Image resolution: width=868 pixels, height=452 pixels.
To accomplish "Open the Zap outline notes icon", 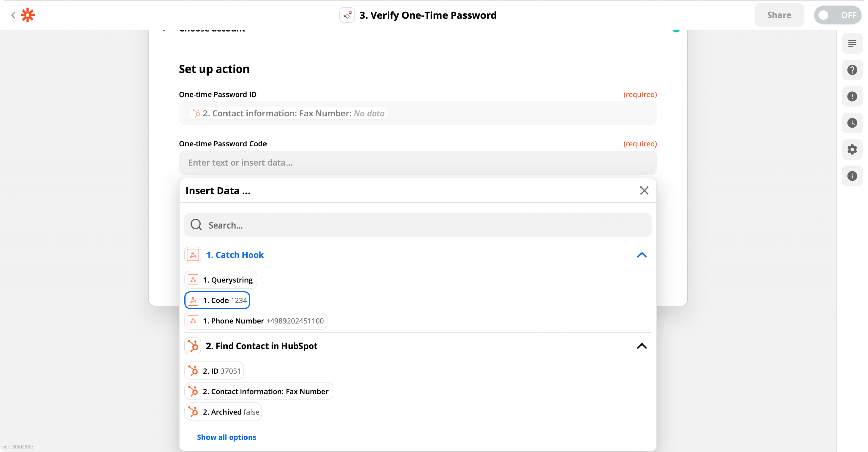I will coord(852,43).
